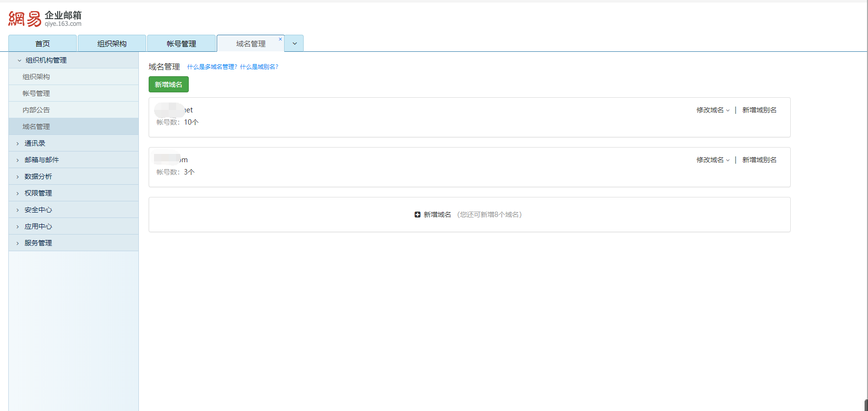Open the 帐号管理 tab
The height and width of the screenshot is (411, 868).
tap(181, 43)
